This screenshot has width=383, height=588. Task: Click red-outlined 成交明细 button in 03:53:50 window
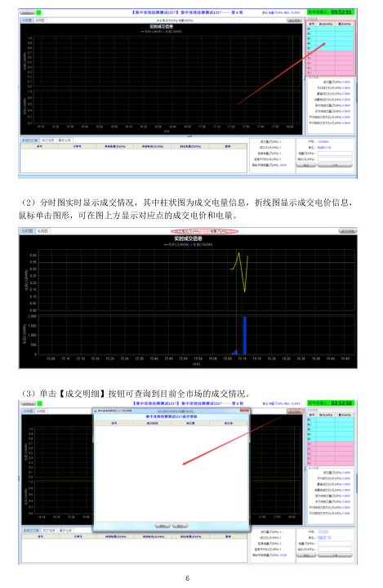pyautogui.click(x=295, y=412)
